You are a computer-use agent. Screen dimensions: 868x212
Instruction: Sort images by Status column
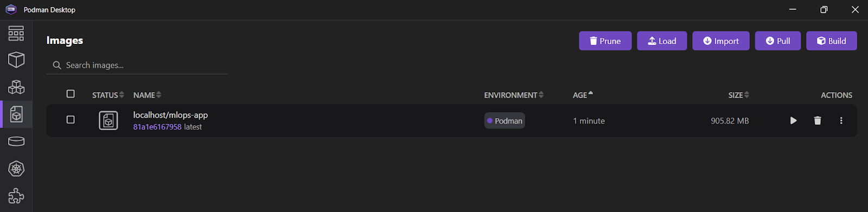pyautogui.click(x=108, y=95)
